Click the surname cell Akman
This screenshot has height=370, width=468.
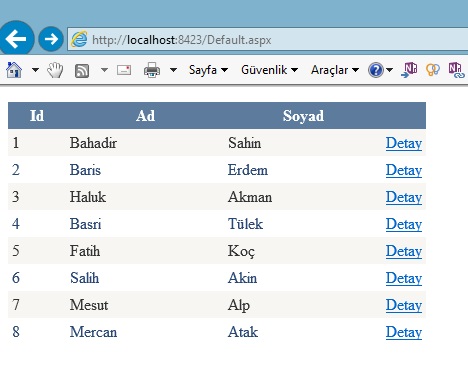click(x=250, y=197)
